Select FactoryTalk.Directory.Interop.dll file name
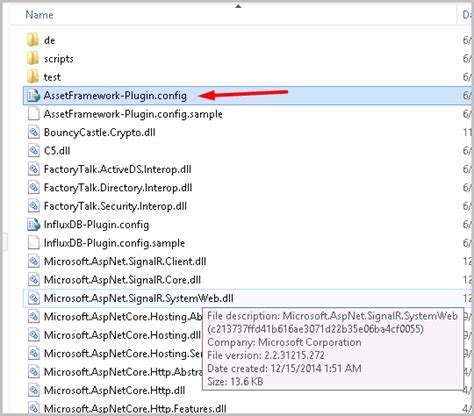Viewport: 474px width, 416px height. (x=118, y=188)
